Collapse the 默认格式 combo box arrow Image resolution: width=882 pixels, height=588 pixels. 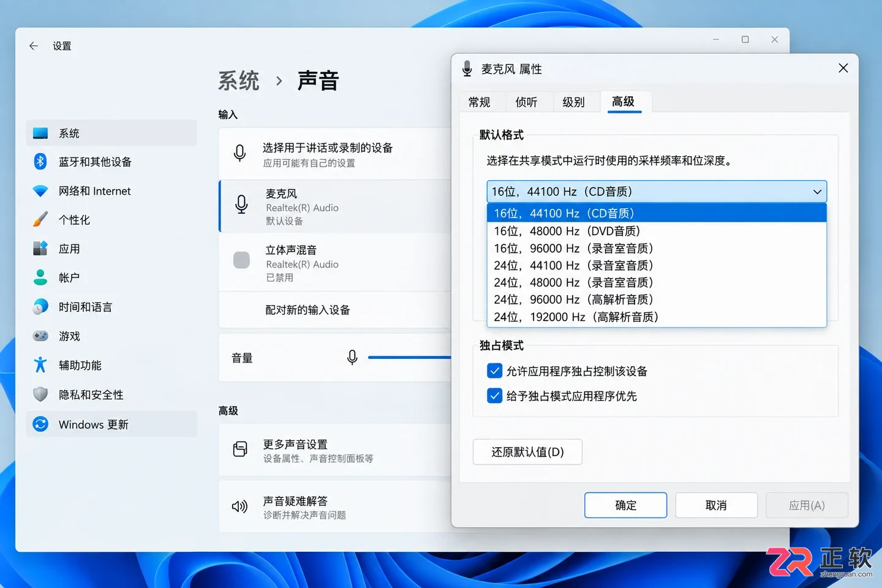click(x=817, y=192)
